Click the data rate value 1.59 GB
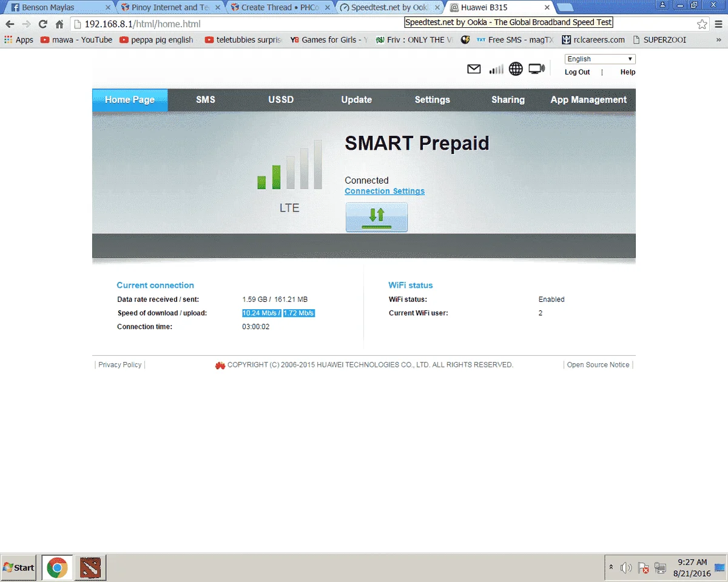728x582 pixels. pos(255,299)
